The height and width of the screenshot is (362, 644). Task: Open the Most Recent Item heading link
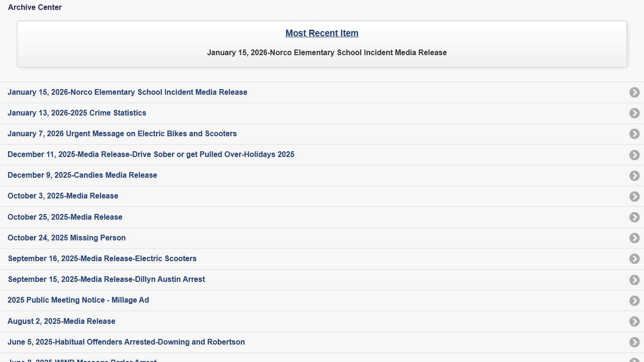click(x=322, y=33)
